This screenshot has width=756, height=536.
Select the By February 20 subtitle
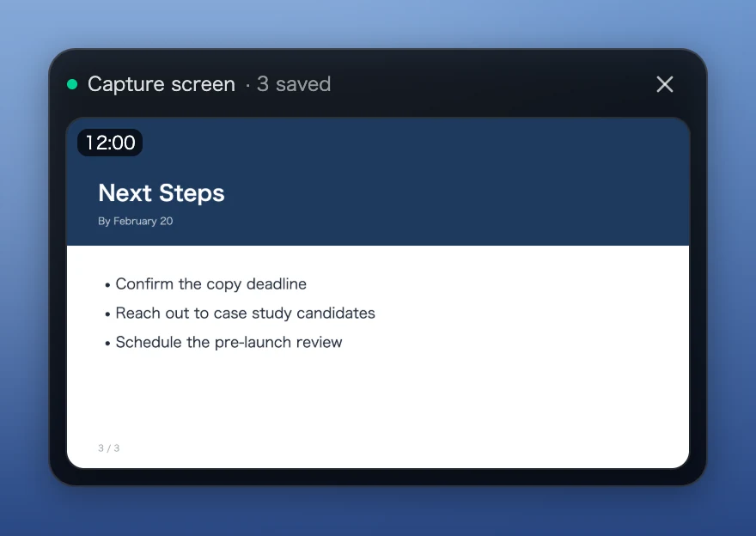click(x=135, y=222)
